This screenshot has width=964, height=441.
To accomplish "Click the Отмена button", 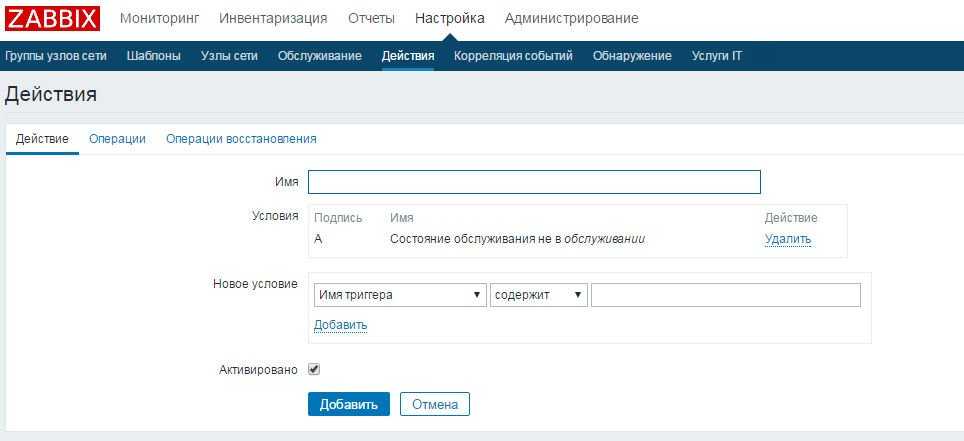I will 434,404.
